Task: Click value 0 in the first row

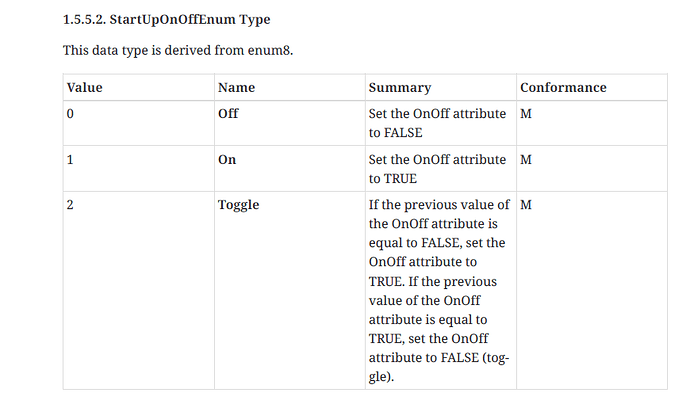Action: [x=70, y=114]
